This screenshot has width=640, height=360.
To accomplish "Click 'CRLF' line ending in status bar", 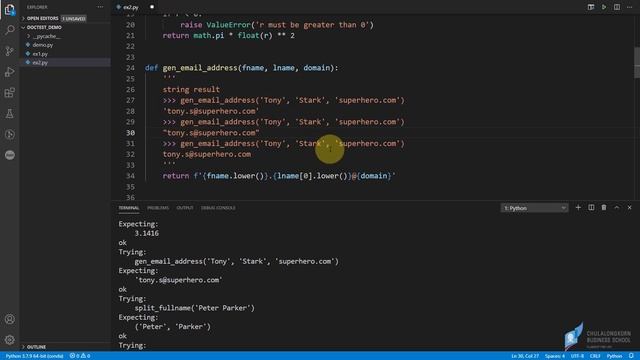I will (x=595, y=356).
